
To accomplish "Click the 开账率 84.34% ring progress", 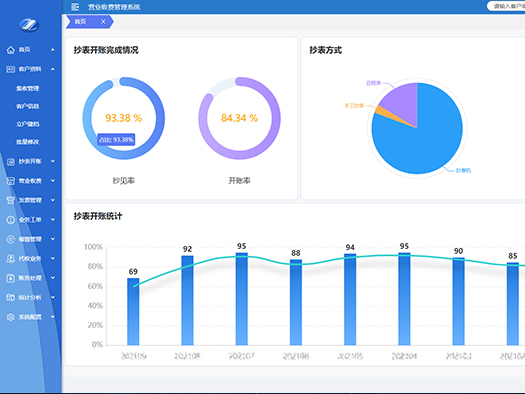I will [239, 118].
